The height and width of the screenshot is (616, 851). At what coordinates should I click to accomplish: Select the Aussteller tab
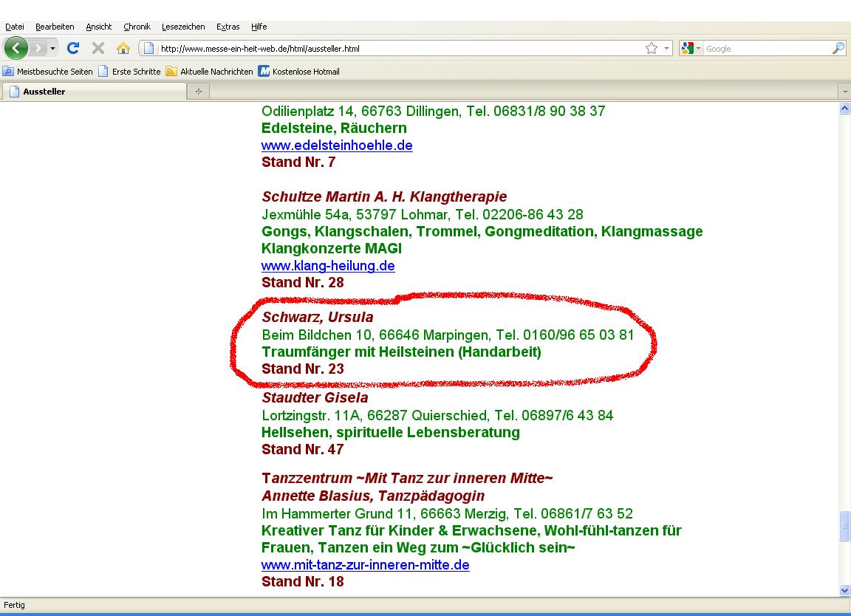click(93, 92)
